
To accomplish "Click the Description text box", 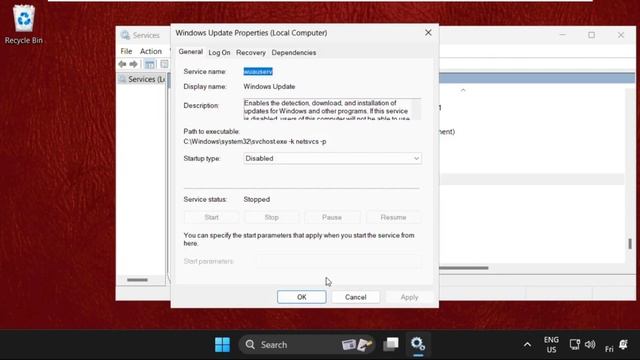I will pyautogui.click(x=332, y=109).
